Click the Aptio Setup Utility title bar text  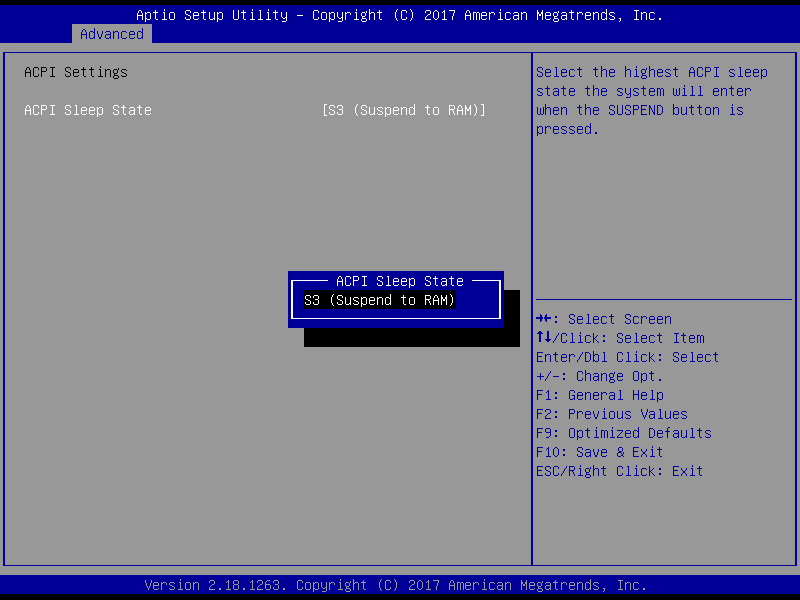pyautogui.click(x=399, y=15)
